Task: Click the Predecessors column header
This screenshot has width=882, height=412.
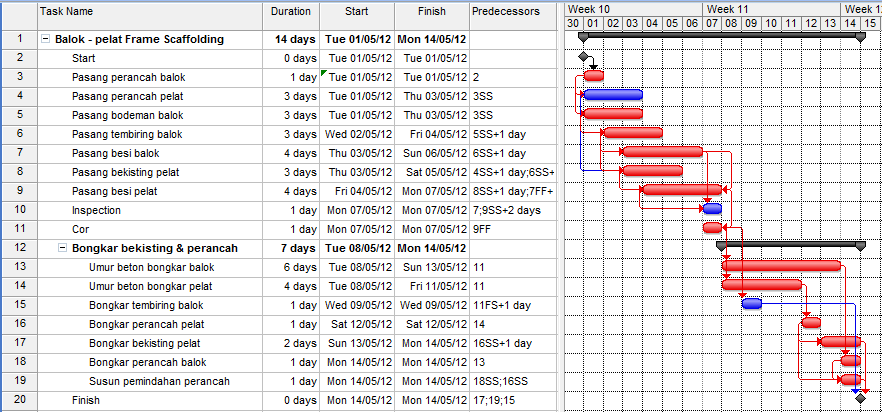Action: tap(506, 12)
